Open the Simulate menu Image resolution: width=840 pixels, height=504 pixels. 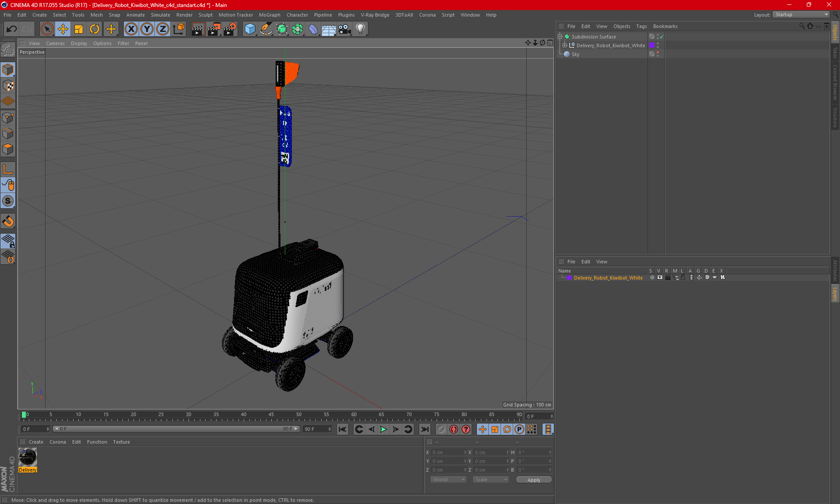tap(161, 15)
